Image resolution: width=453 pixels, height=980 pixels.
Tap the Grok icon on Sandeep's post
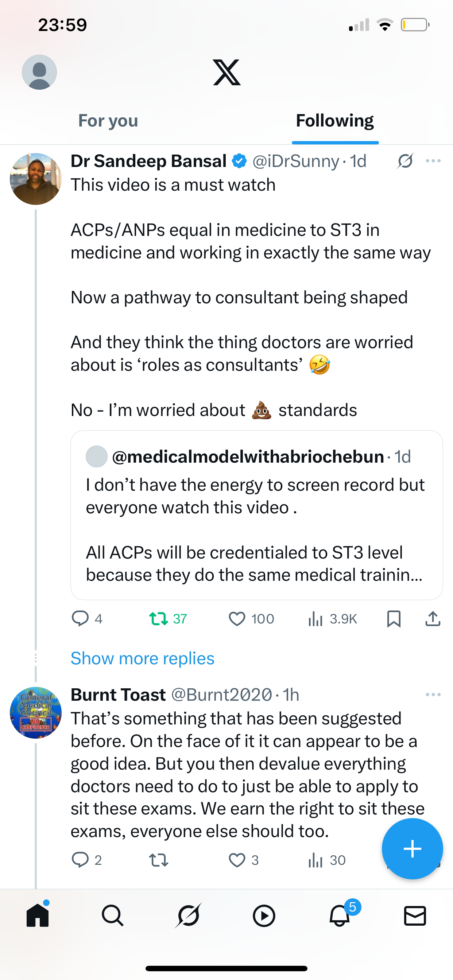[x=404, y=161]
